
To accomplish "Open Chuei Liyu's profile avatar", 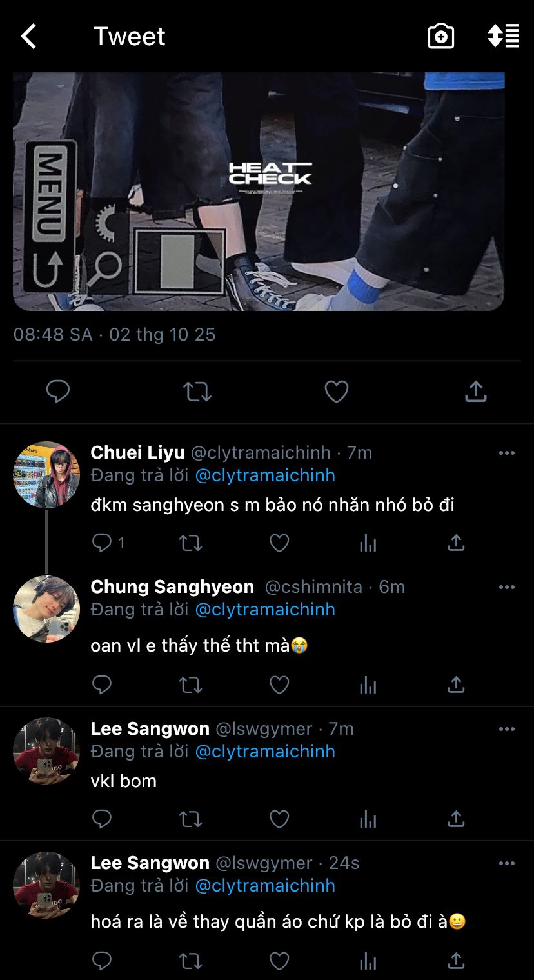I will [x=46, y=475].
